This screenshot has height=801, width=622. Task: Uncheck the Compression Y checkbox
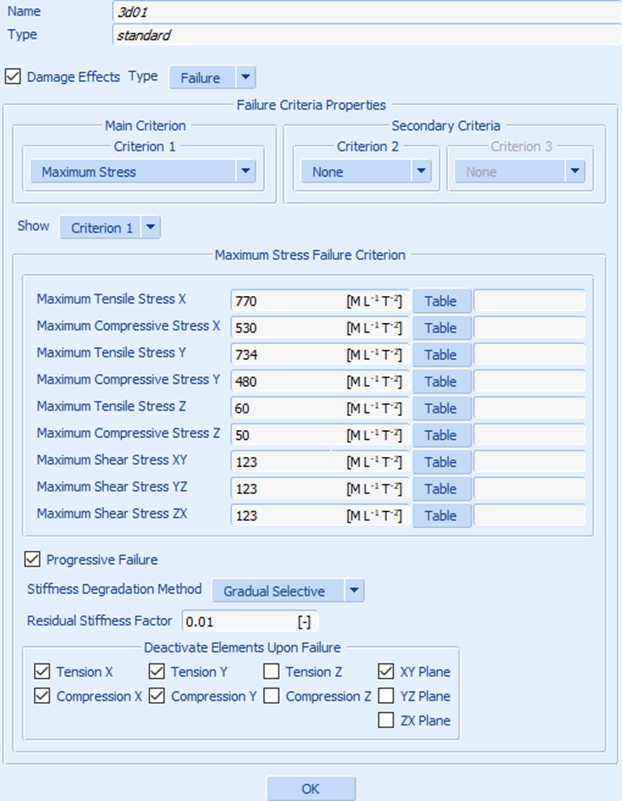[x=157, y=696]
